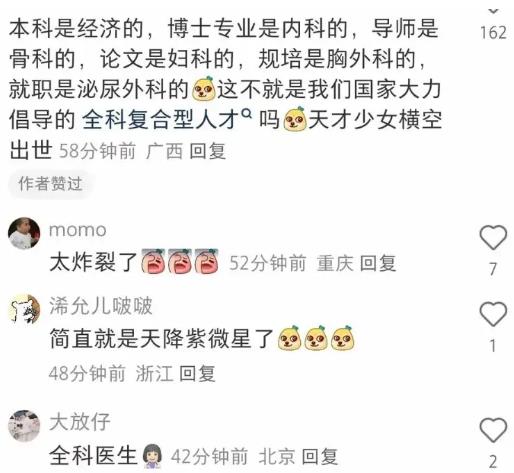Tap the 作者赞过 badge
Viewport: 514px width, 473px height.
click(x=50, y=184)
